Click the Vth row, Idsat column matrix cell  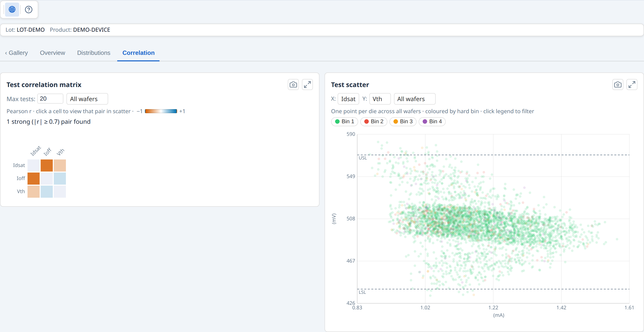tap(33, 191)
